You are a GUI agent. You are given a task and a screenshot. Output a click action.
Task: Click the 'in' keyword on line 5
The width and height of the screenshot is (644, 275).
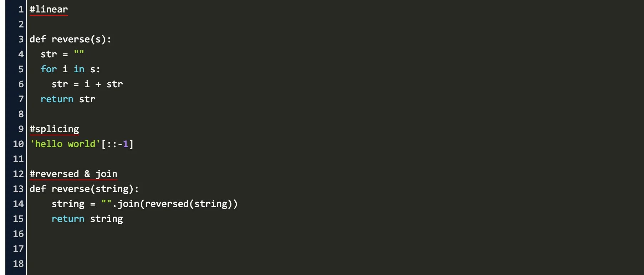(x=79, y=69)
